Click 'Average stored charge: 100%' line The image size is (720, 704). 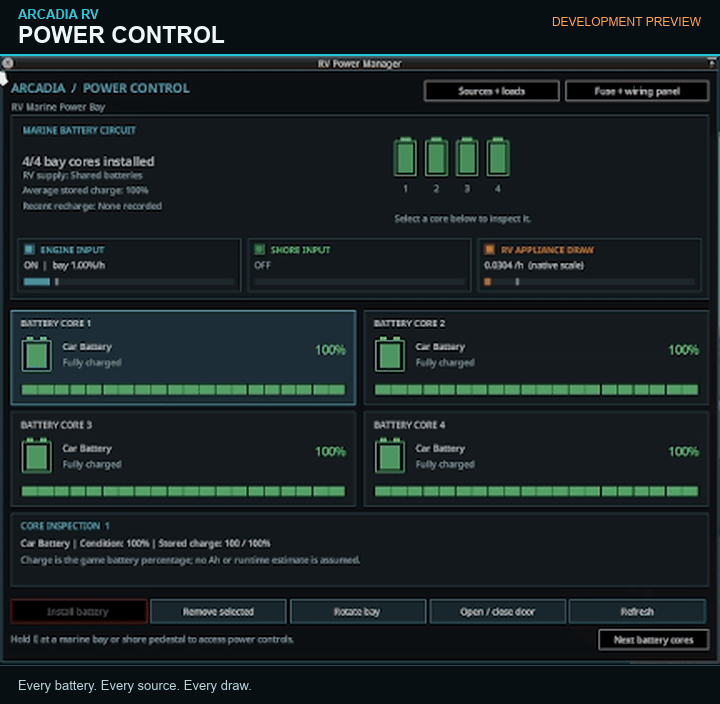pos(85,190)
